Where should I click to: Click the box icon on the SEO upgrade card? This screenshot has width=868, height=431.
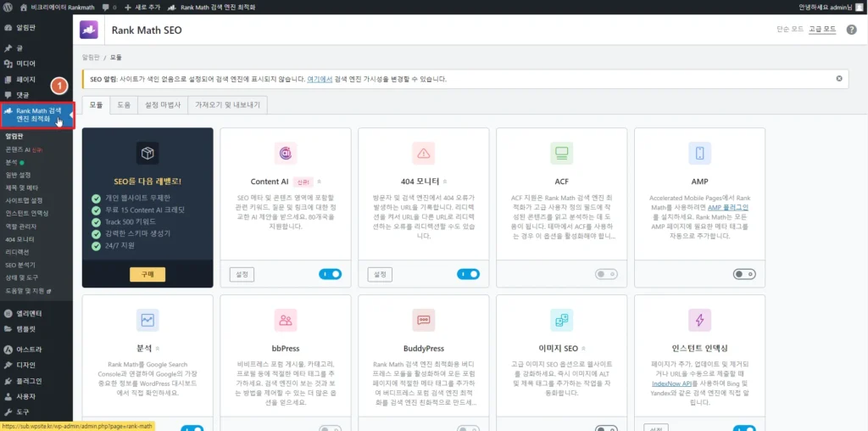click(x=147, y=154)
